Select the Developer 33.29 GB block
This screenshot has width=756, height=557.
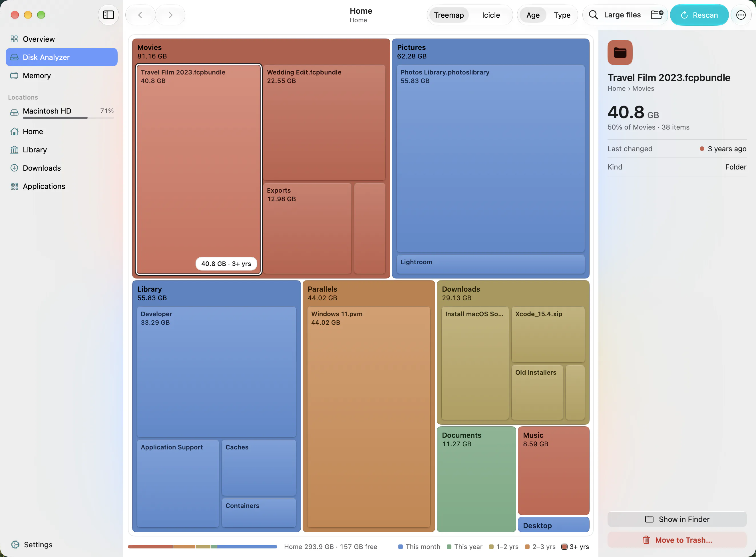217,372
